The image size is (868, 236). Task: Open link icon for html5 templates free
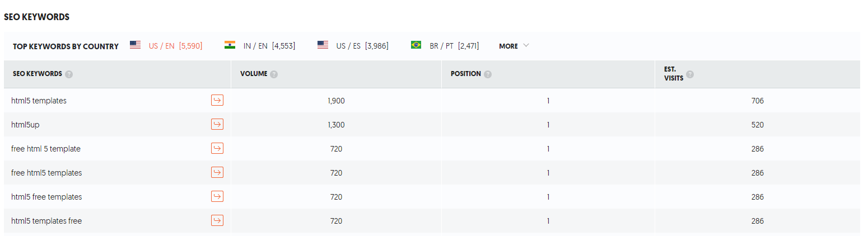[217, 221]
